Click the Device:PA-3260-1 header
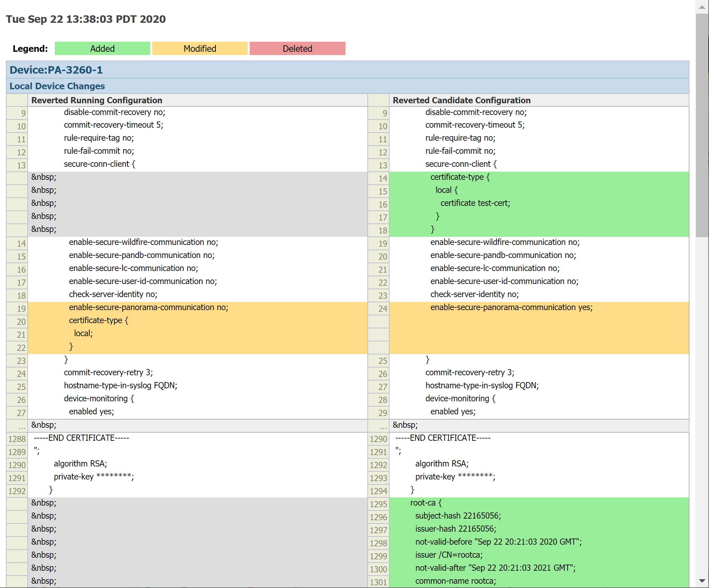This screenshot has width=709, height=588. click(56, 70)
